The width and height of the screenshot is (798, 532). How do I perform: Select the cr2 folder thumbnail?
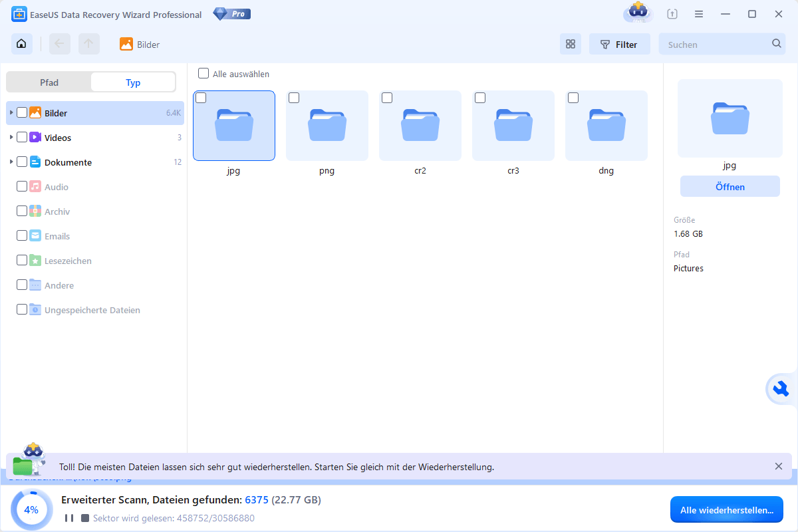420,126
